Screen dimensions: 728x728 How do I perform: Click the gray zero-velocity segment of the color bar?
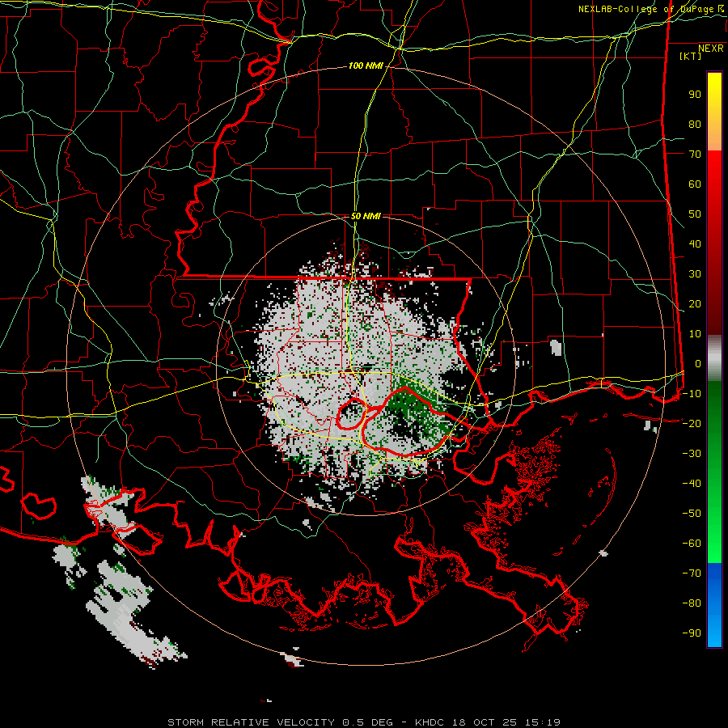714,358
